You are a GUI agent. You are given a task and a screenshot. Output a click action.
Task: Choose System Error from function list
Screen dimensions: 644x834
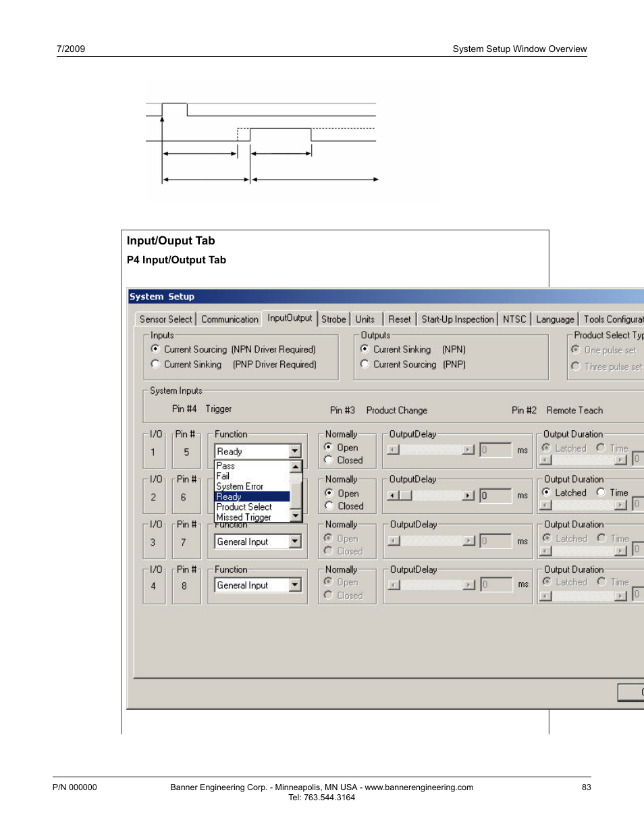pyautogui.click(x=252, y=486)
